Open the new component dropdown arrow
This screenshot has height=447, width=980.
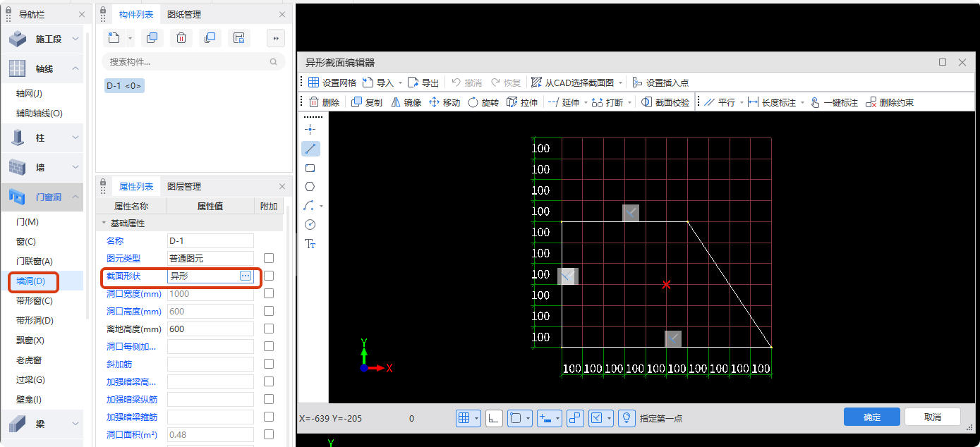(131, 38)
